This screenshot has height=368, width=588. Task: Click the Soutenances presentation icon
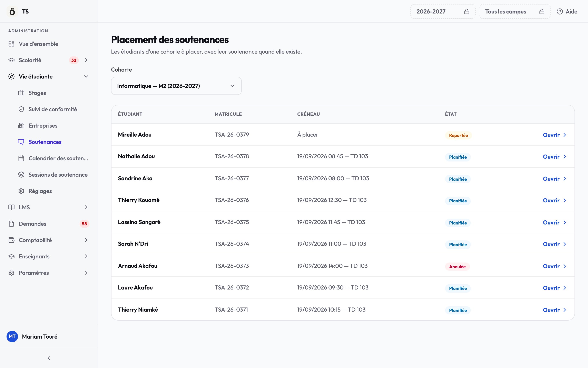click(21, 142)
